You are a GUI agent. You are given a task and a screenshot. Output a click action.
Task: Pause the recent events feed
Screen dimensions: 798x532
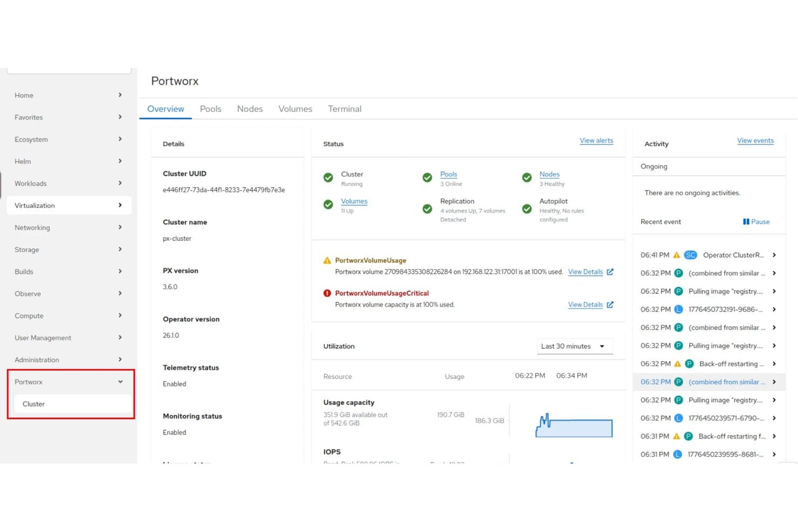(756, 222)
